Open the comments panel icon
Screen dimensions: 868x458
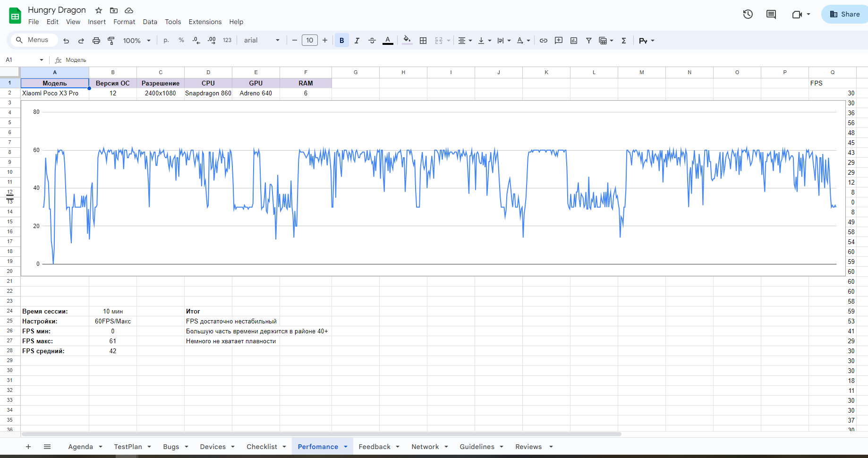(771, 14)
